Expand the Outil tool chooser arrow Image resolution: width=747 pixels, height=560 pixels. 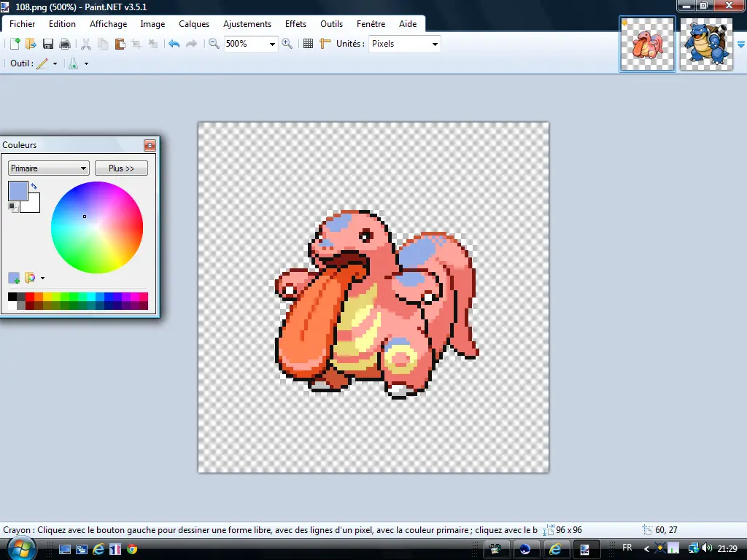(55, 64)
